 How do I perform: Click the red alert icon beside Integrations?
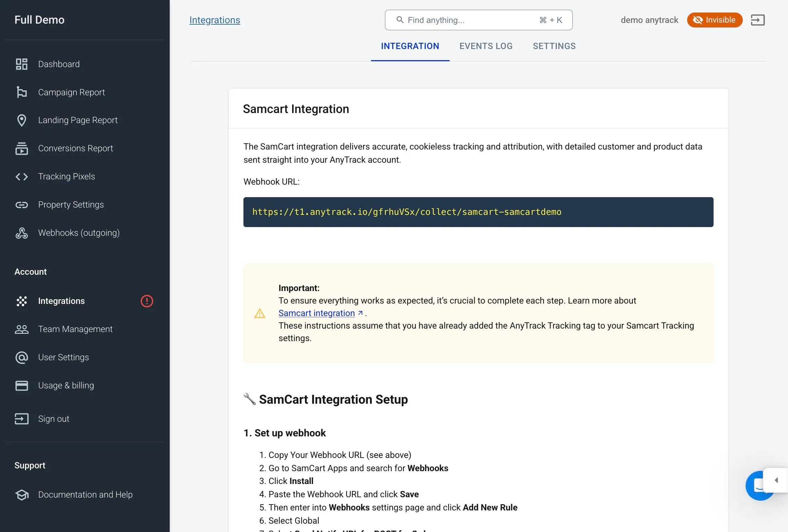(x=147, y=301)
